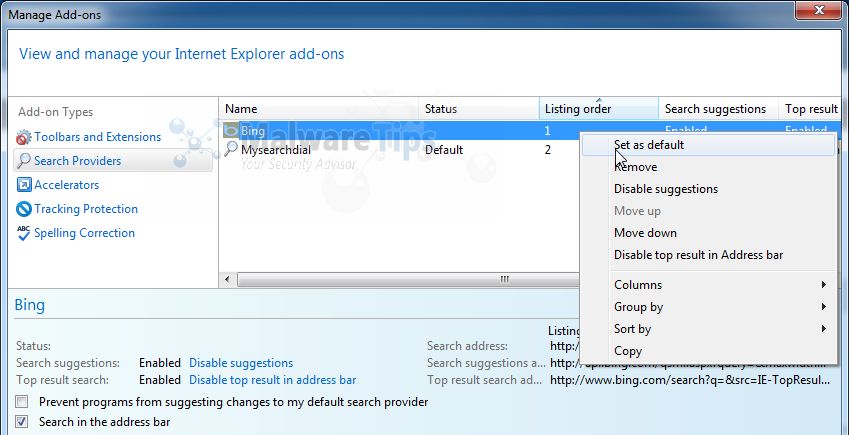
Task: Enable prevent programs from suggesting changes checkbox
Action: [22, 402]
